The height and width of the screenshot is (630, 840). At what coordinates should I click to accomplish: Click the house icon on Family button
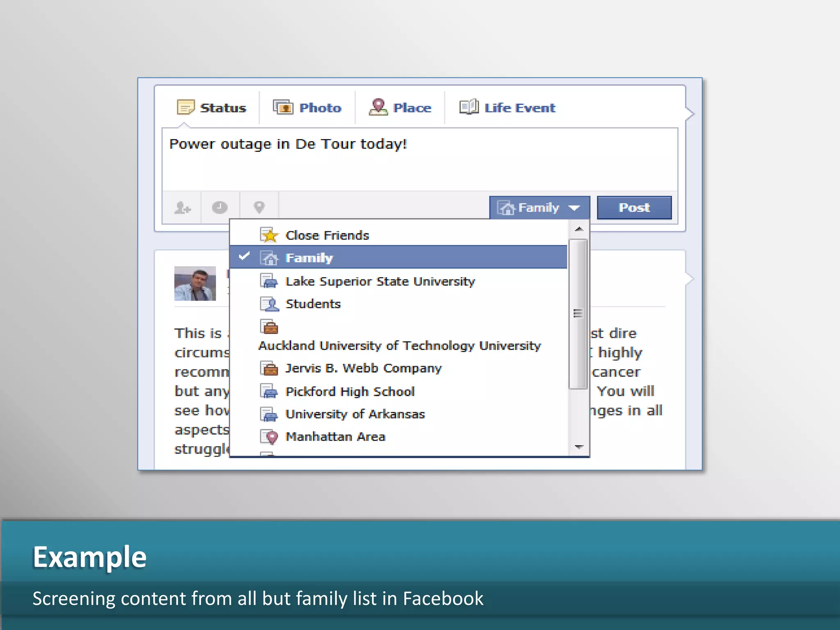coord(506,208)
